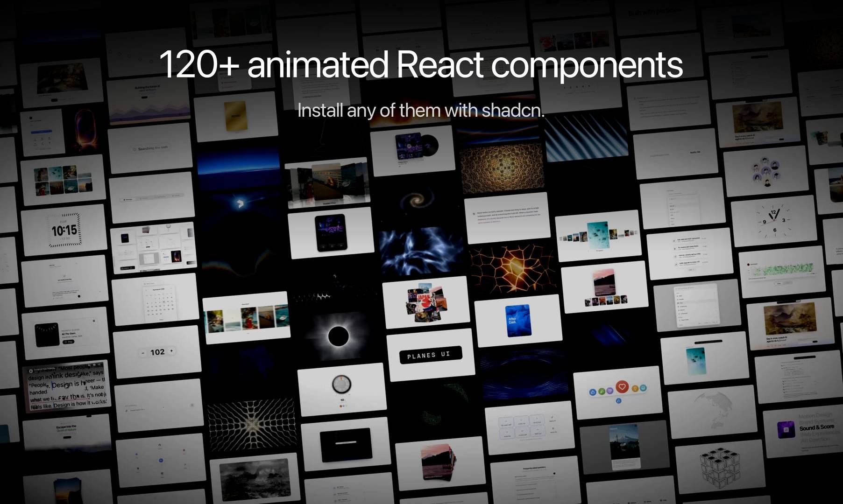Click the "120+ animated React components" heading

click(421, 65)
